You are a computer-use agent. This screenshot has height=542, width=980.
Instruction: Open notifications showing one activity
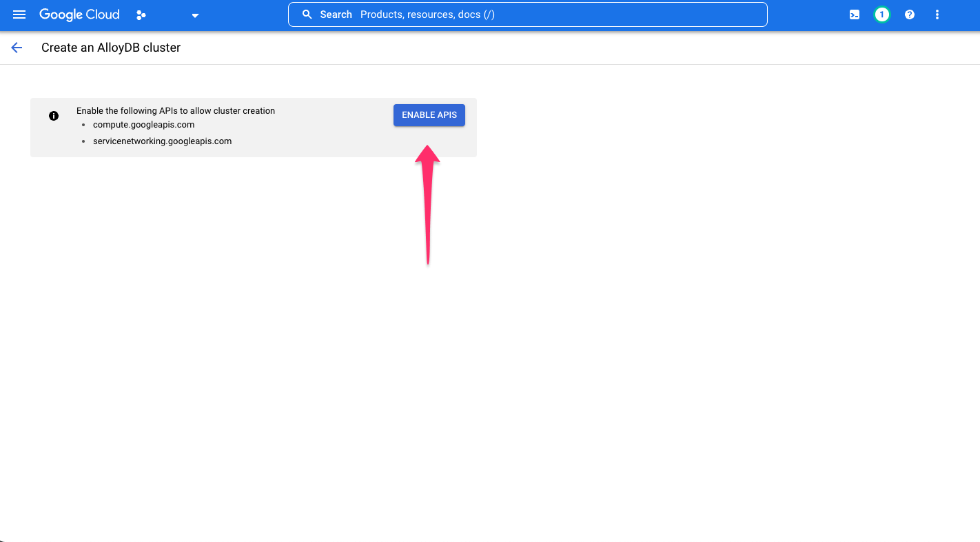881,14
